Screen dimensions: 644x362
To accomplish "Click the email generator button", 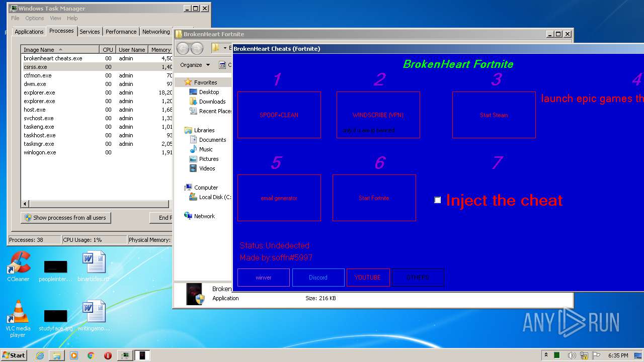I will (x=279, y=198).
